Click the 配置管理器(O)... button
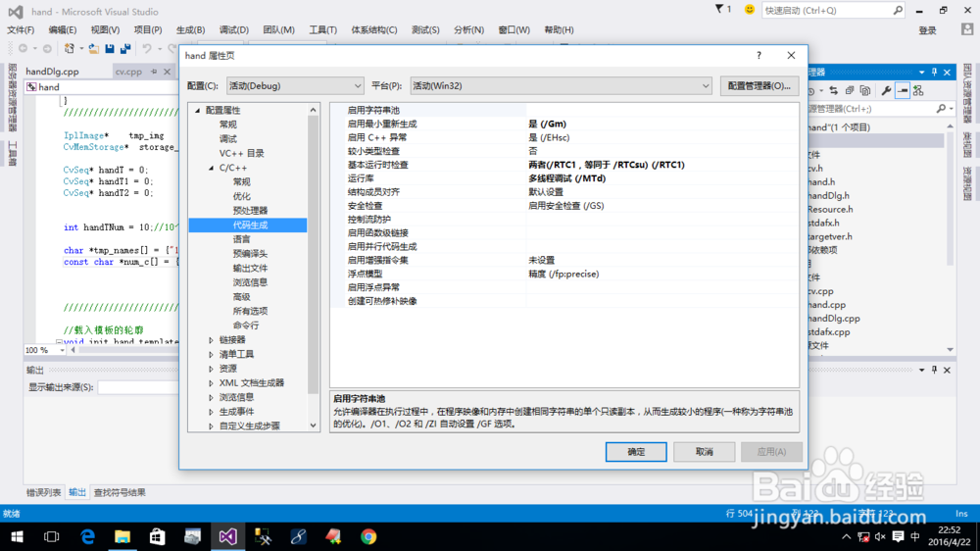Image resolution: width=980 pixels, height=551 pixels. (759, 85)
